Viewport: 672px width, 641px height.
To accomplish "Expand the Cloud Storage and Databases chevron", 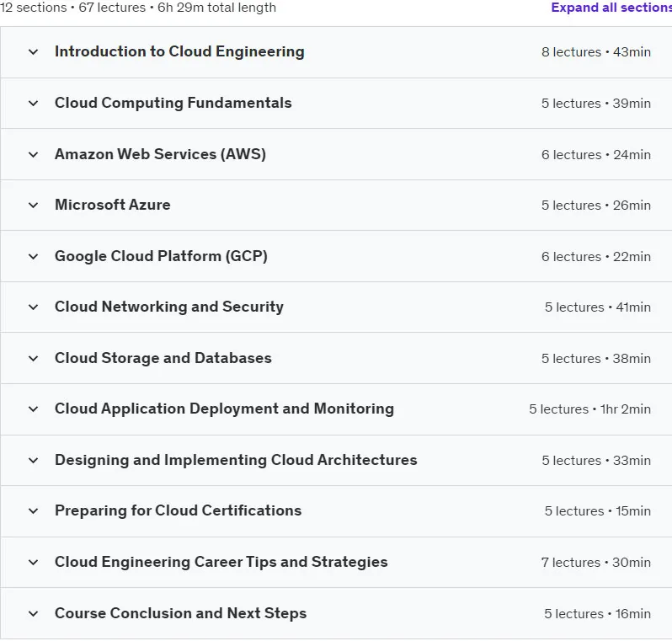I will [33, 358].
